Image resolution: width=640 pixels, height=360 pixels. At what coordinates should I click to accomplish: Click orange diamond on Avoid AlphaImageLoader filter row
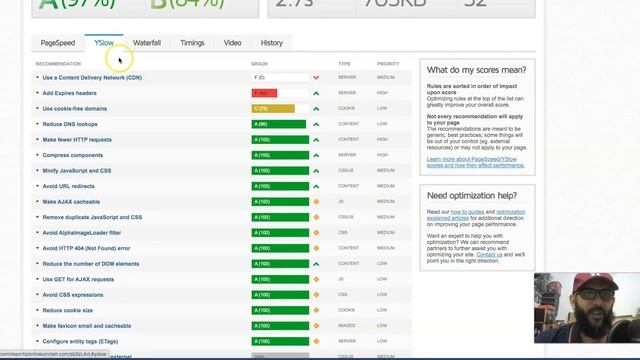(316, 233)
